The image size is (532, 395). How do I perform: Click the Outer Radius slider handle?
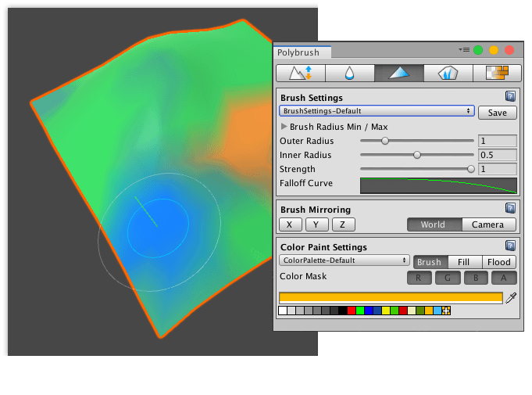click(x=385, y=141)
